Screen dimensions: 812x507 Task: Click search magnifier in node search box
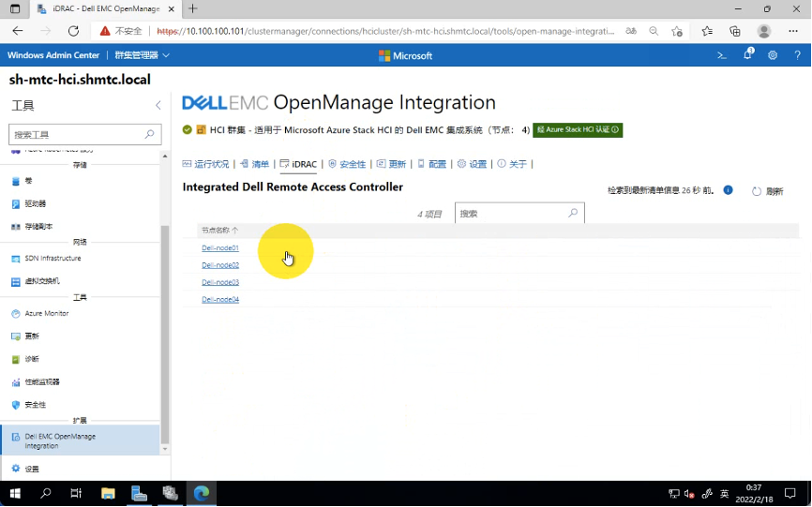(x=573, y=213)
